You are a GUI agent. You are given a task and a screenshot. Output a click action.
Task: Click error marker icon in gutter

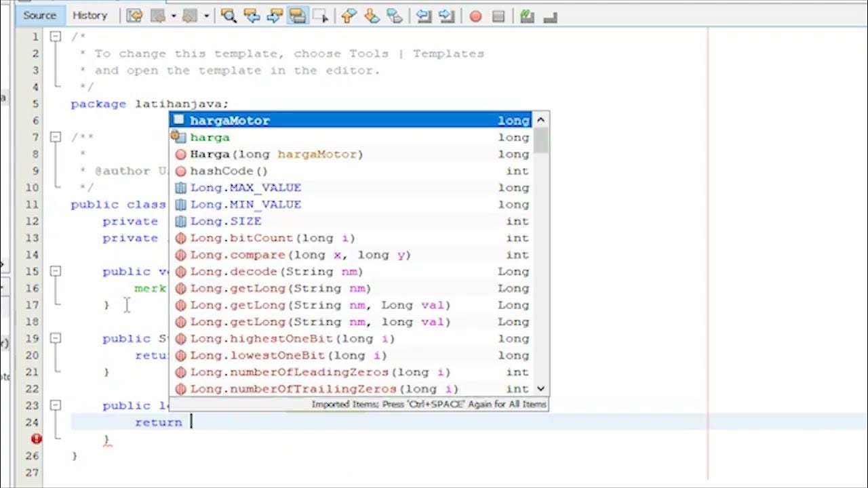(36, 439)
